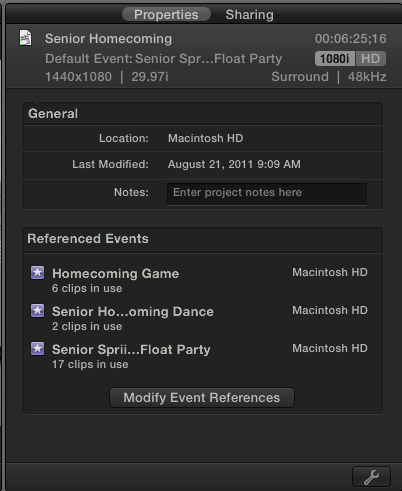Select the Senior Sprii...Float Party event row

coord(199,356)
